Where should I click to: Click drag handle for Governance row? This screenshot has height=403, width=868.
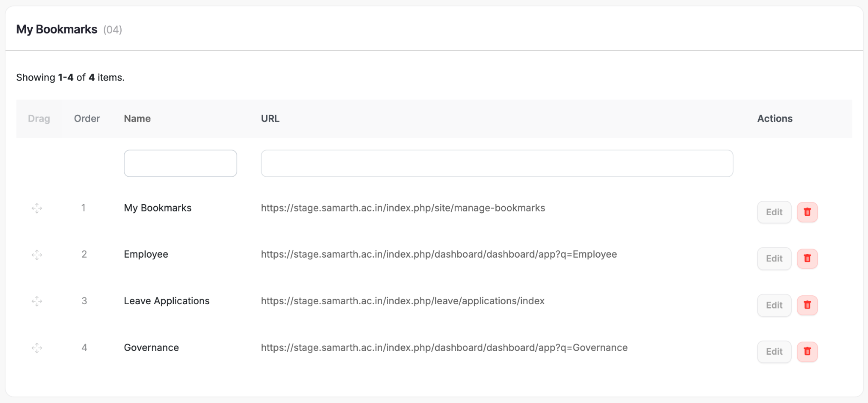(x=37, y=348)
